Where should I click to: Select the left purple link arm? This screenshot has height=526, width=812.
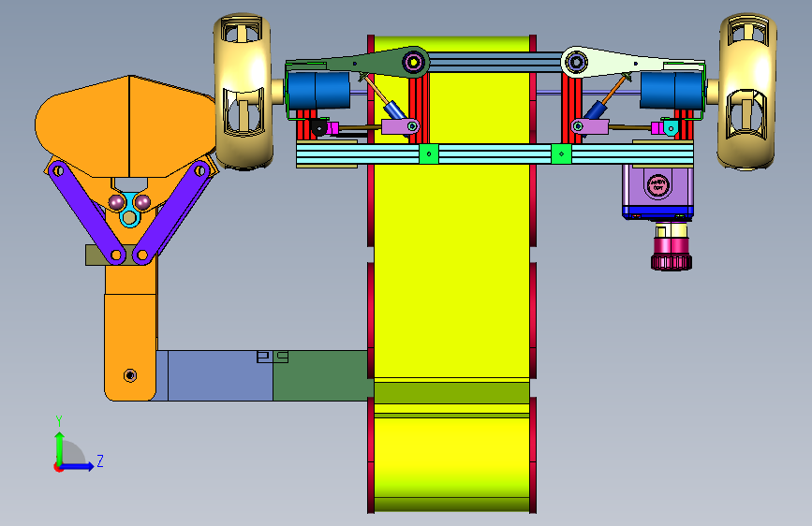click(86, 212)
